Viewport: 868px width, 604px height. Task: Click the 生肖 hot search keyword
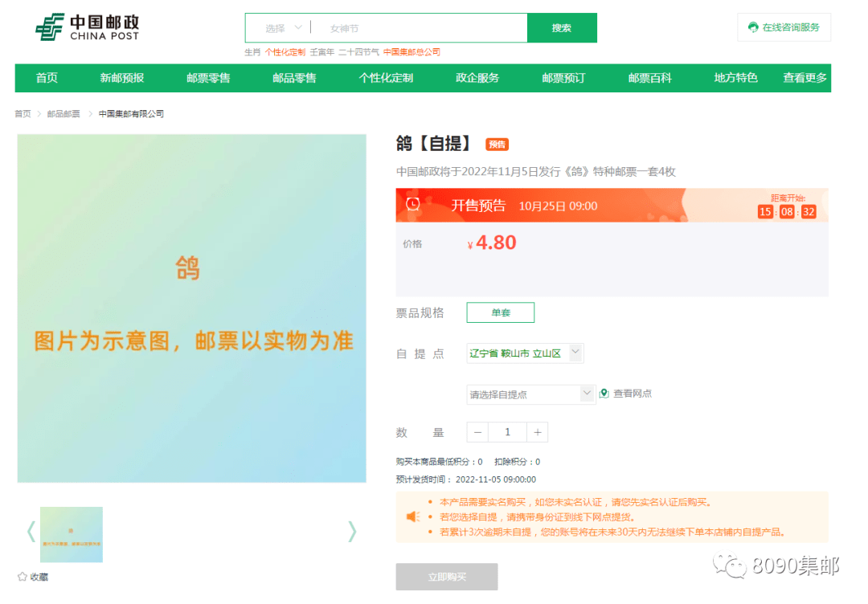(x=252, y=52)
